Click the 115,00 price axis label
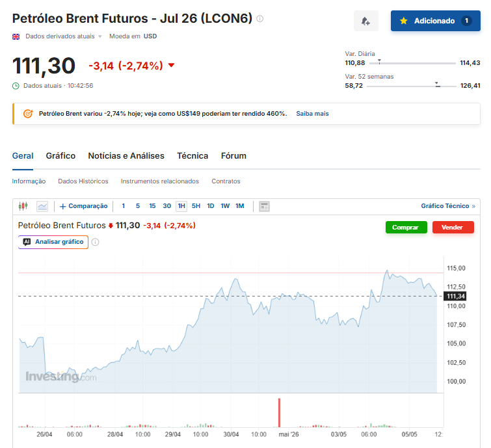This screenshot has height=448, width=491. [456, 269]
